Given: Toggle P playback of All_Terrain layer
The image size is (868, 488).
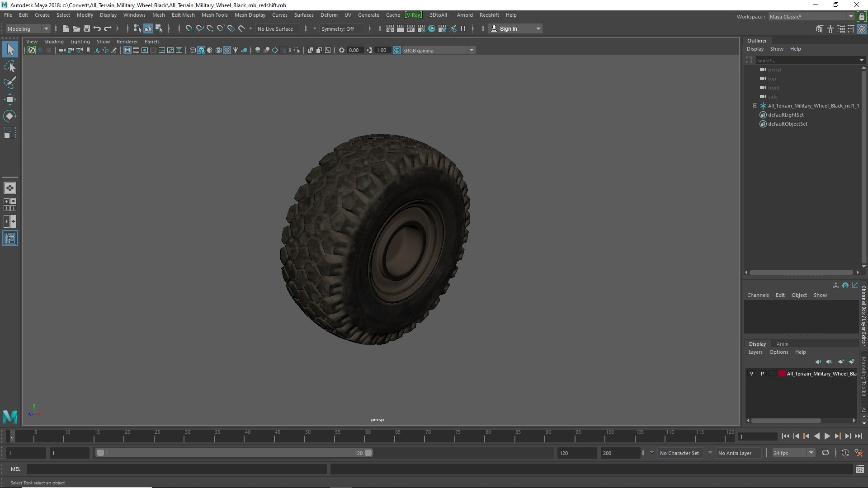Looking at the screenshot, I should pyautogui.click(x=762, y=374).
